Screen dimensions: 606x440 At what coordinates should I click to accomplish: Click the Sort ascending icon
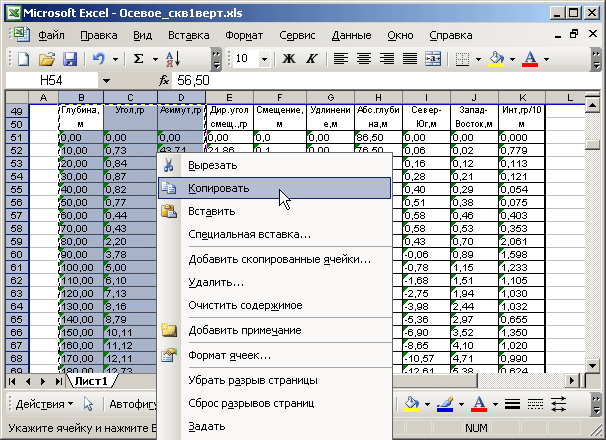pos(173,60)
